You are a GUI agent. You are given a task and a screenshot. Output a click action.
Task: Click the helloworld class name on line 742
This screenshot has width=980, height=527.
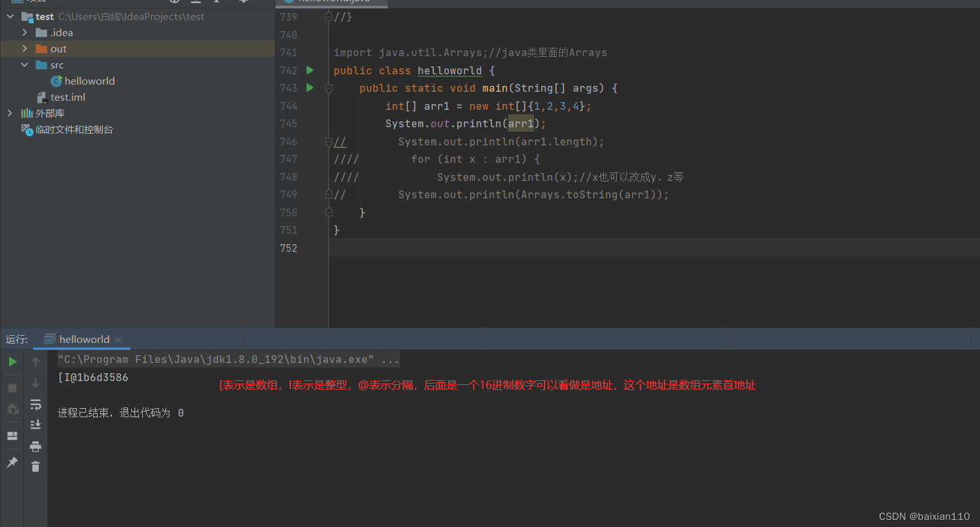[x=449, y=70]
